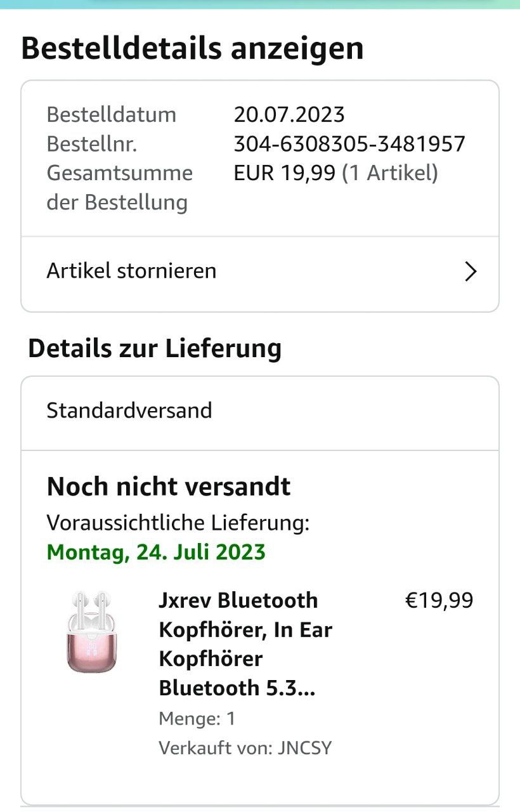Click the Bestellnr. label
520x812 pixels.
pos(92,144)
